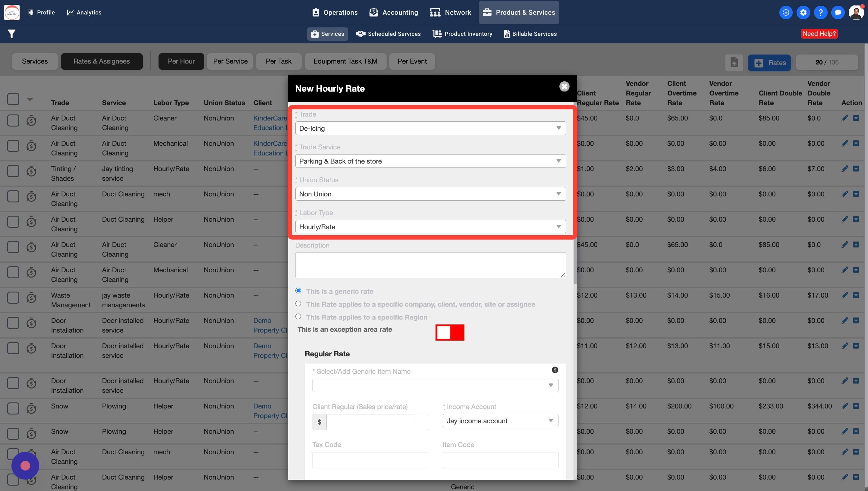
Task: Click the blue Rates button
Action: (x=769, y=63)
